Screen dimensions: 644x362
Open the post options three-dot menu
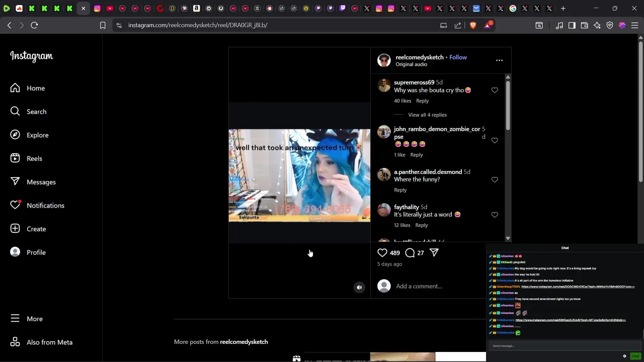[x=499, y=60]
